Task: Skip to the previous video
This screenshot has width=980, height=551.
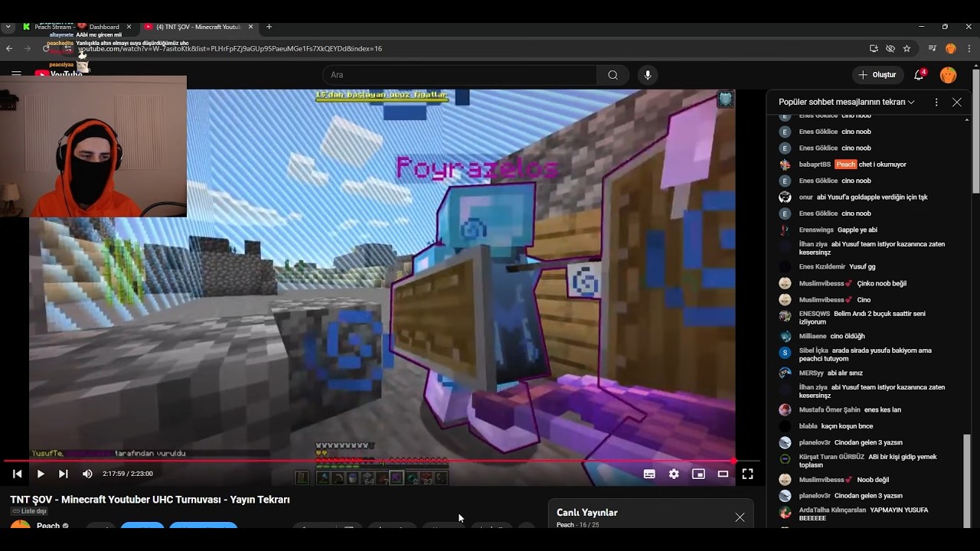Action: 17,474
